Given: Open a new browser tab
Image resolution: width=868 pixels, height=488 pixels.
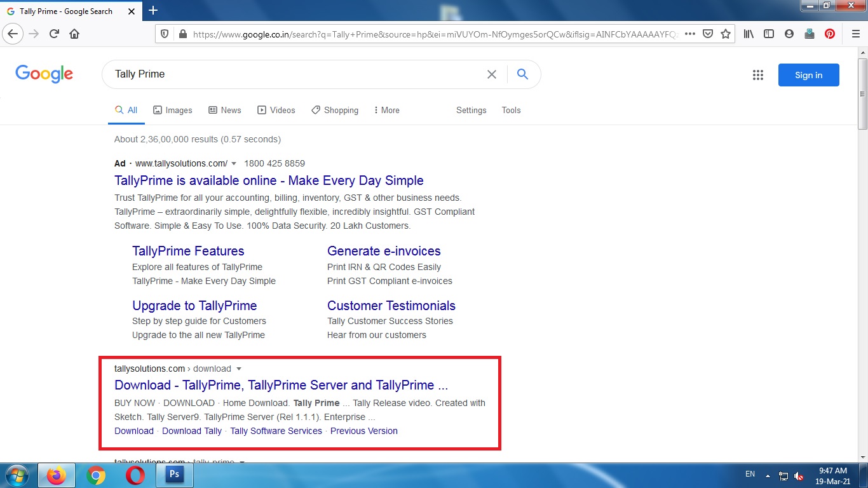Looking at the screenshot, I should (x=153, y=10).
